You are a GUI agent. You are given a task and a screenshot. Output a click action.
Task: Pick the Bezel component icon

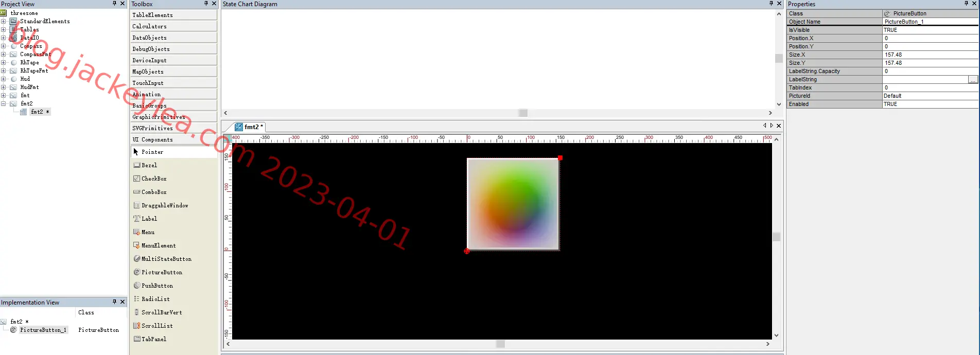(137, 165)
